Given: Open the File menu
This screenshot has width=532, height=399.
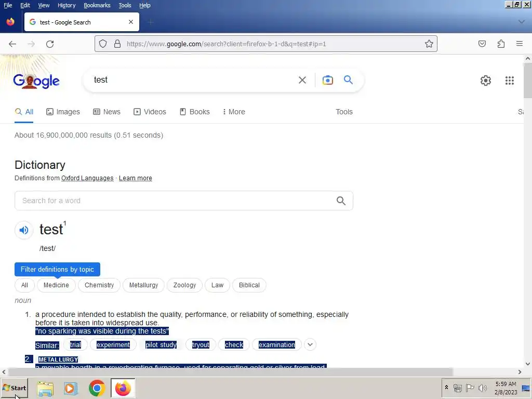Looking at the screenshot, I should [8, 5].
